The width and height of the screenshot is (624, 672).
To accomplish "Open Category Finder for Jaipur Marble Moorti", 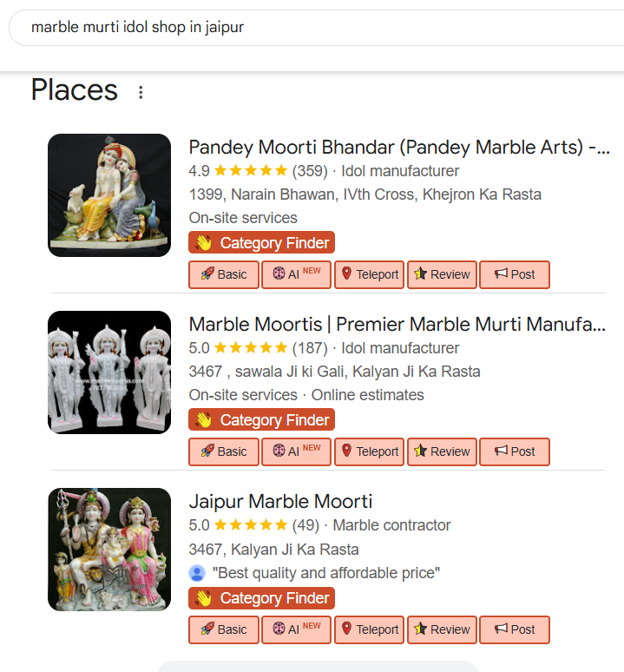I will tap(261, 598).
